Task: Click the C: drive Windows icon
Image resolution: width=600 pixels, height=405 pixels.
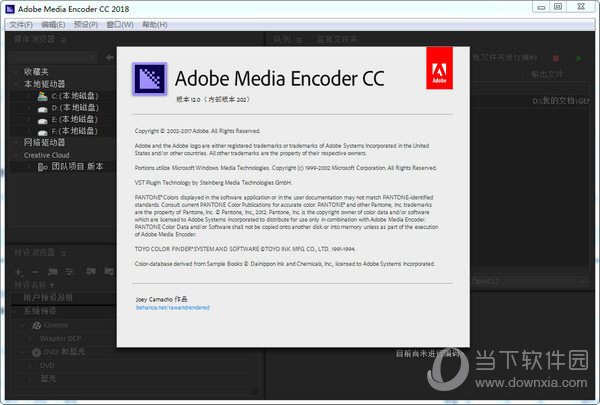Action: click(42, 96)
